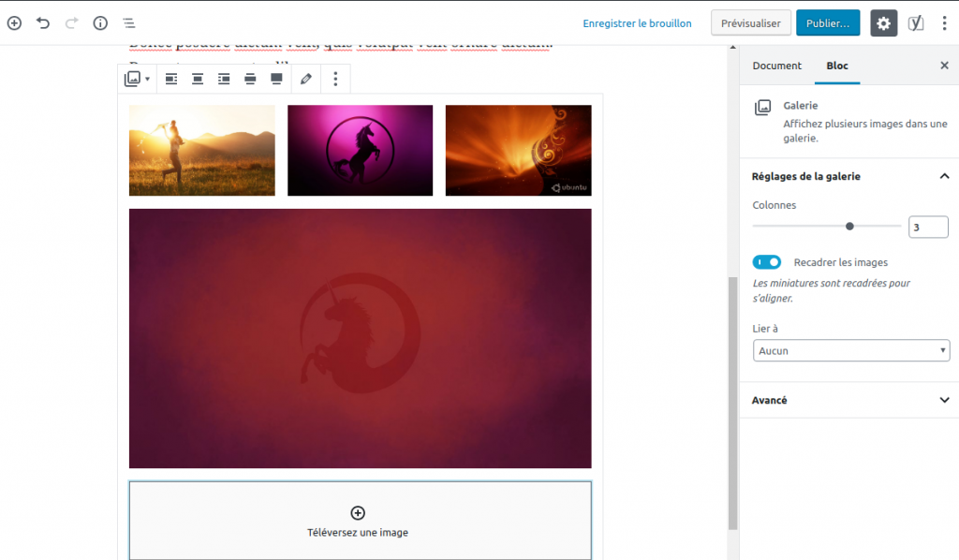959x560 pixels.
Task: Open the block navigation list icon
Action: (129, 23)
